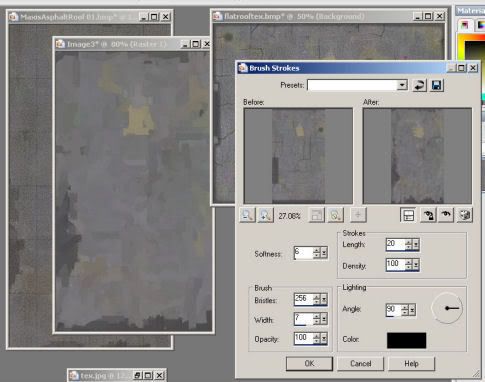Click the black lighting Color swatch
485x382 pixels.
click(x=406, y=340)
